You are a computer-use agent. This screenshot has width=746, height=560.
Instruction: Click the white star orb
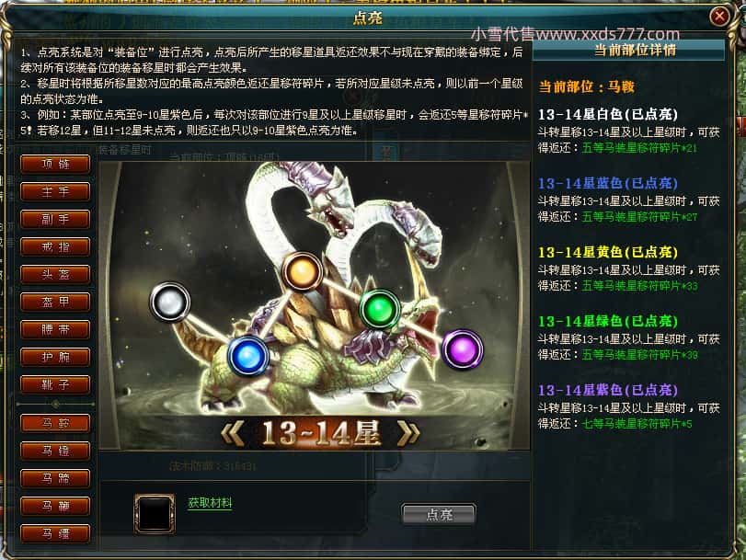point(170,302)
